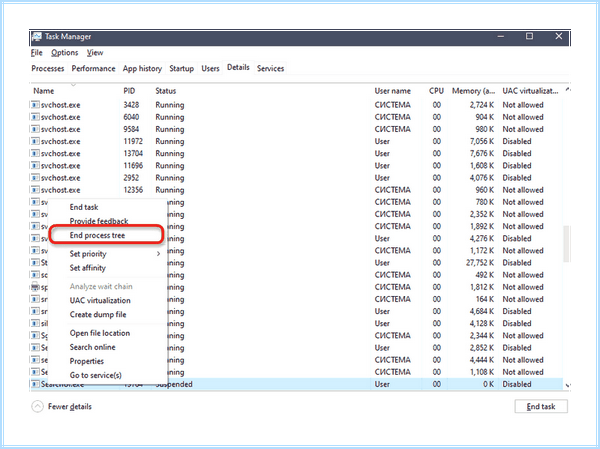Viewport: 600px width, 449px height.
Task: Open the File menu
Action: pos(36,53)
